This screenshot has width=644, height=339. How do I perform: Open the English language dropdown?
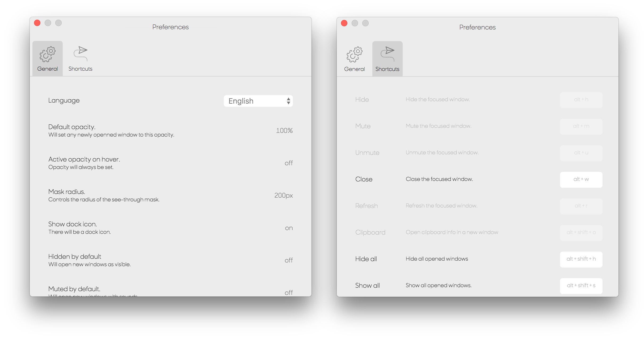pyautogui.click(x=258, y=101)
